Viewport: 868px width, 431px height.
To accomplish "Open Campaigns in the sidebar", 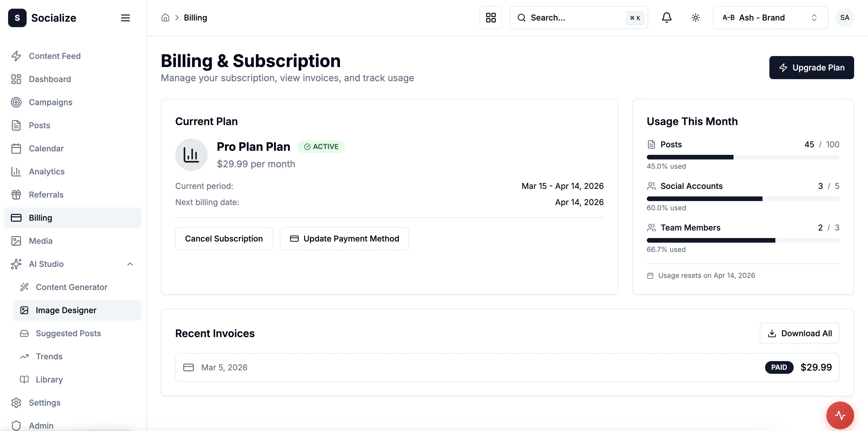I will coord(51,102).
